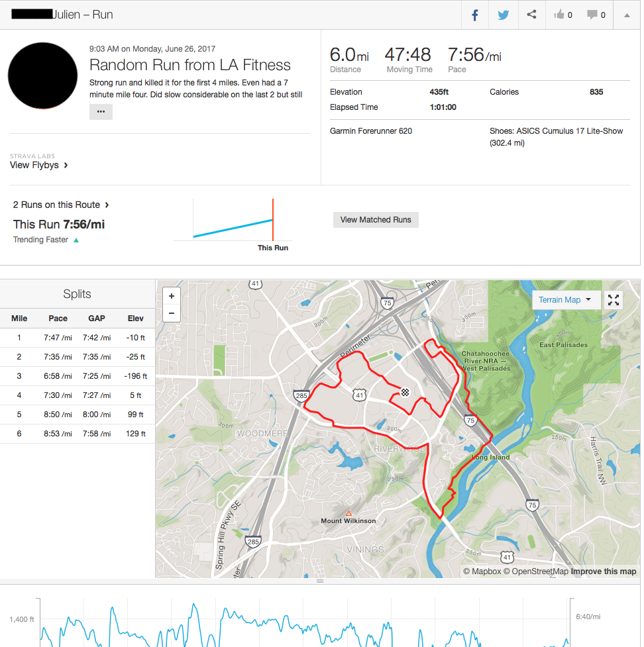Click the View Matched Runs button

point(376,220)
